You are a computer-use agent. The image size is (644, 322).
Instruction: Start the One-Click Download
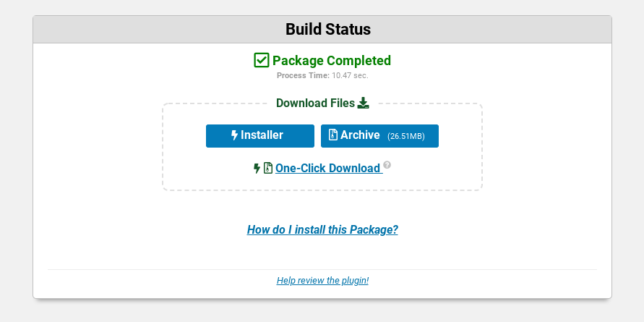pyautogui.click(x=327, y=169)
